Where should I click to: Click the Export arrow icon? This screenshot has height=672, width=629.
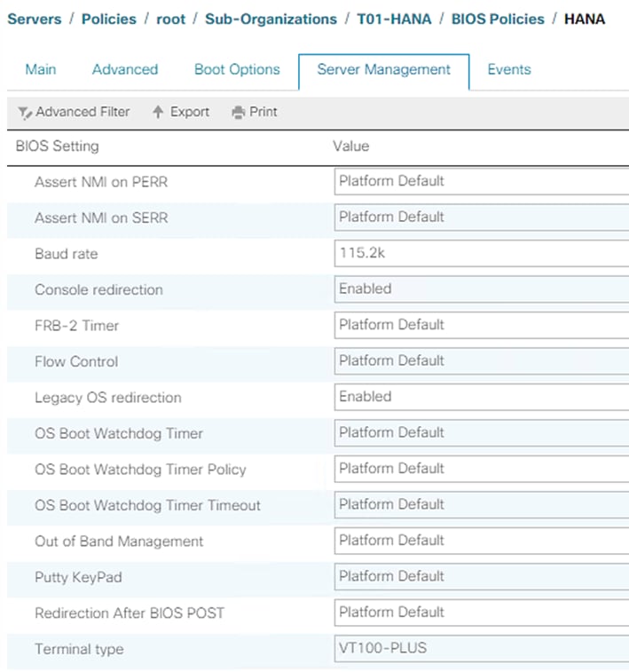tap(158, 112)
